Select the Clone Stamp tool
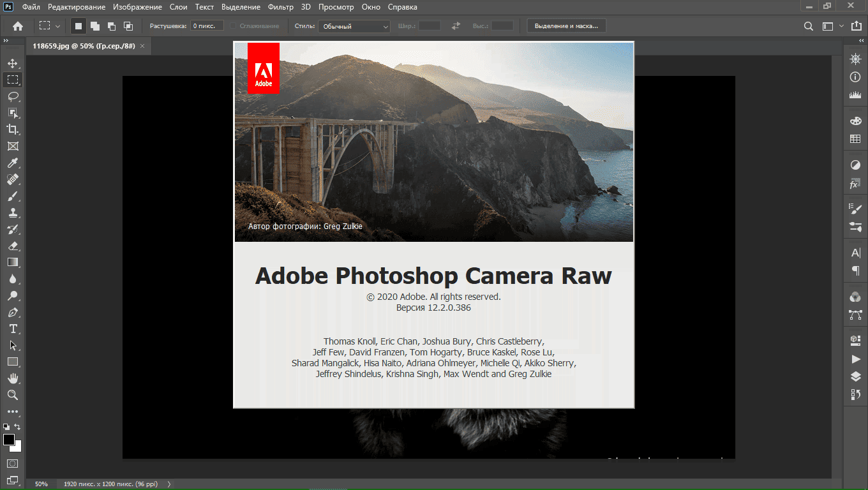Viewport: 868px width, 490px height. pos(12,212)
